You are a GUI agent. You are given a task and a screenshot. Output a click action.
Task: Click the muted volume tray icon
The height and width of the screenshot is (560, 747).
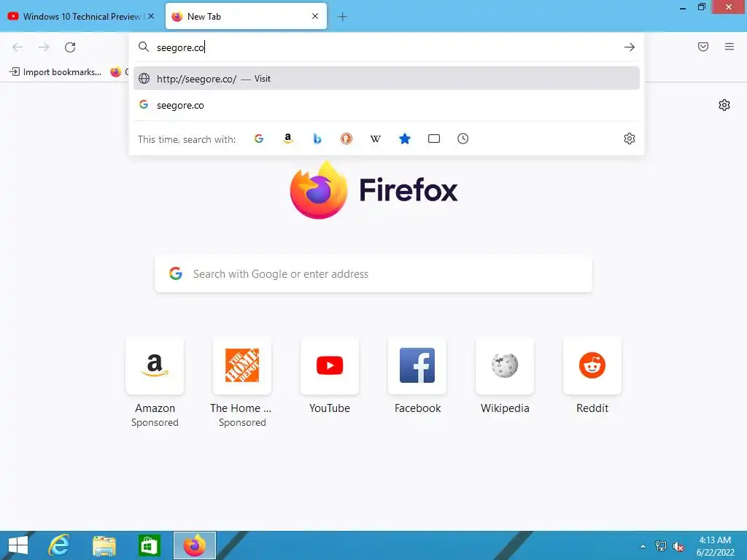point(678,546)
